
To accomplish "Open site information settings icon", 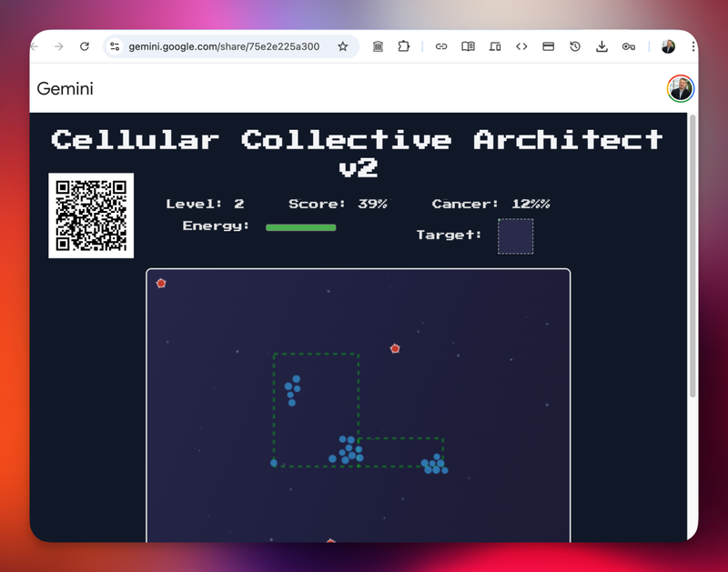I will 115,46.
